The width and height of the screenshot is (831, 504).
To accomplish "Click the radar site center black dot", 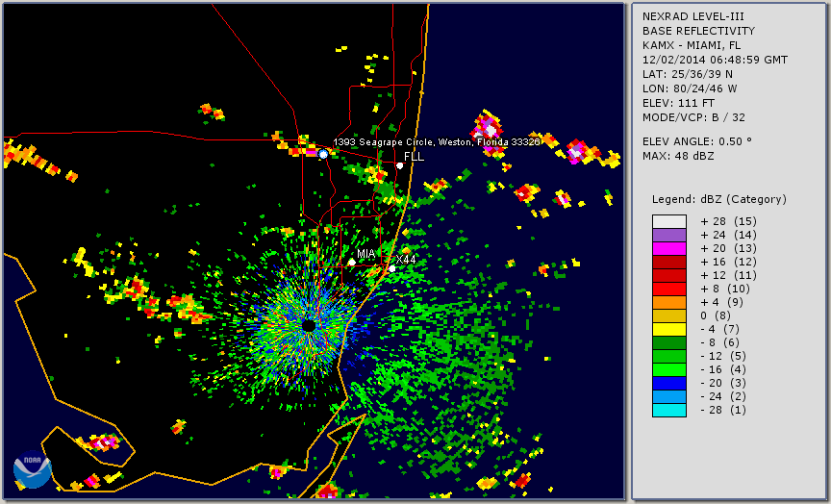I will [309, 325].
